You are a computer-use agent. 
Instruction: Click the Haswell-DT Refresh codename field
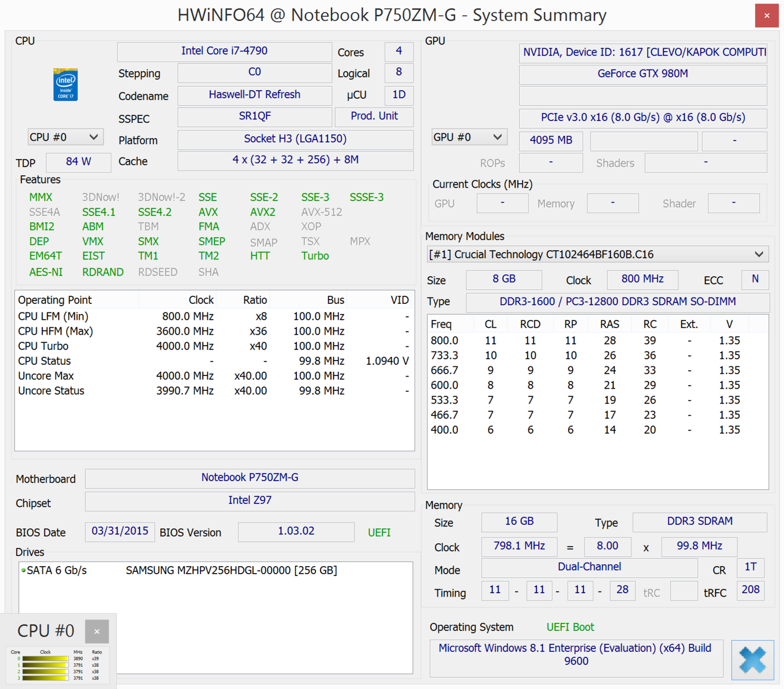point(254,95)
